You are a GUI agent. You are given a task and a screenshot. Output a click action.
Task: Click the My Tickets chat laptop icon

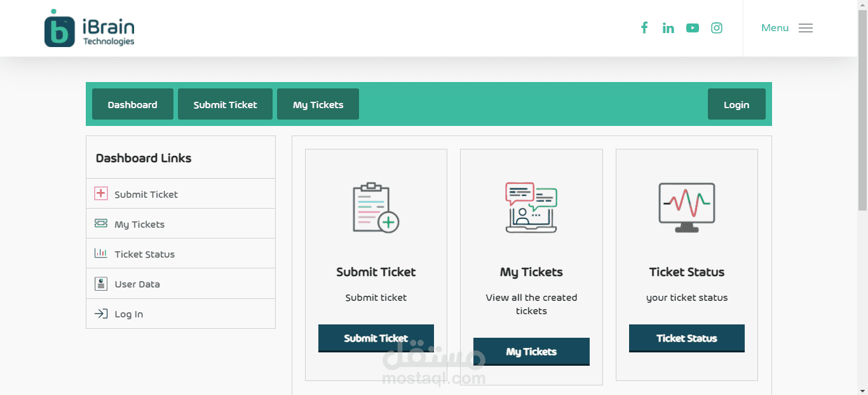coord(531,208)
